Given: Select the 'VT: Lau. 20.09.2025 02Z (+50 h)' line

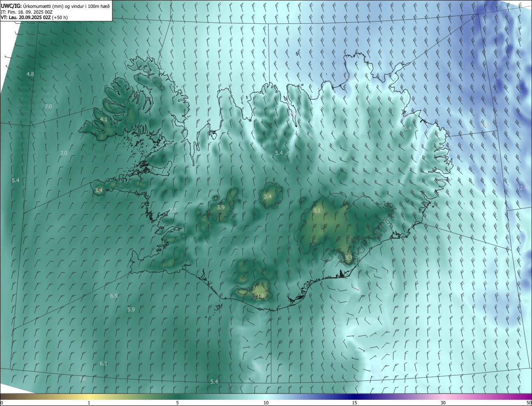Looking at the screenshot, I should coord(34,17).
